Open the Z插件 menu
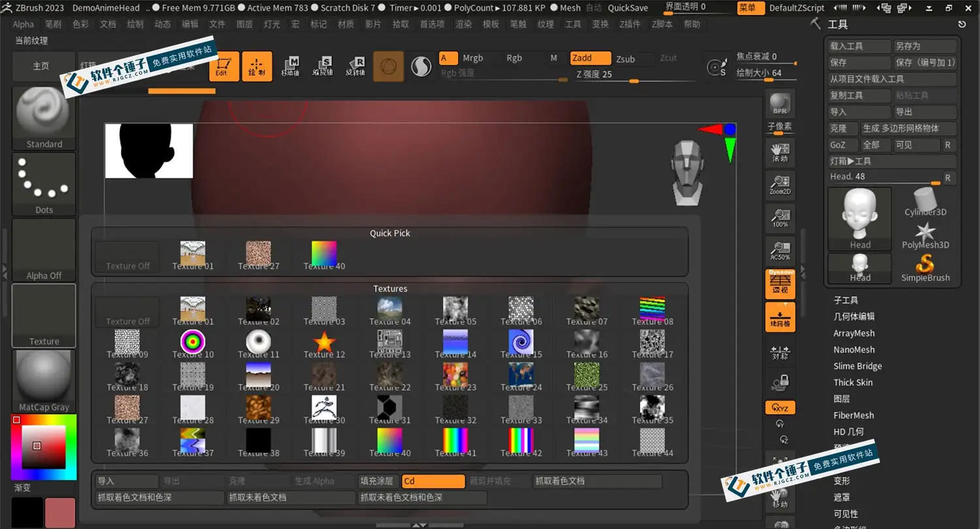Image resolution: width=980 pixels, height=529 pixels. tap(629, 24)
